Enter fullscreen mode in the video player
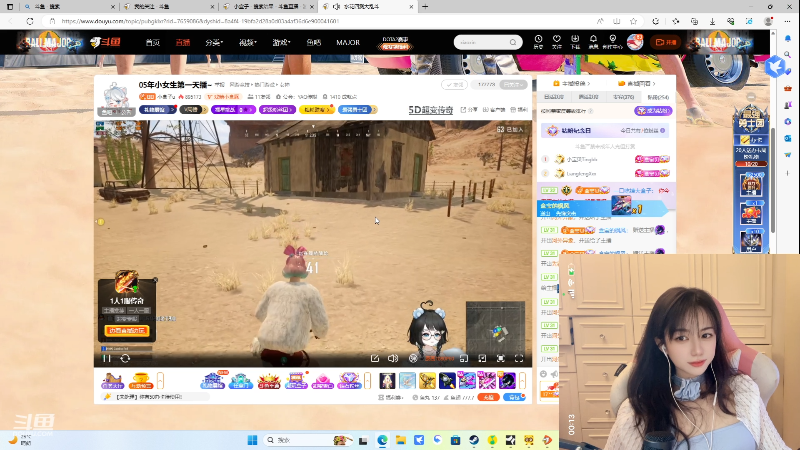Viewport: 800px width, 450px height. point(519,359)
